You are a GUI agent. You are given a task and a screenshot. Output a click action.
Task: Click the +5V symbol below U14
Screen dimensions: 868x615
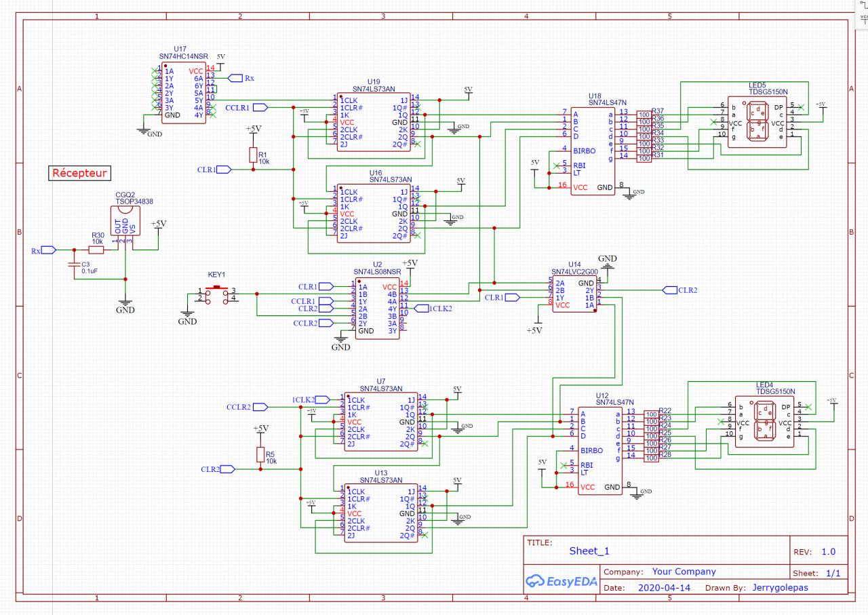pyautogui.click(x=535, y=325)
